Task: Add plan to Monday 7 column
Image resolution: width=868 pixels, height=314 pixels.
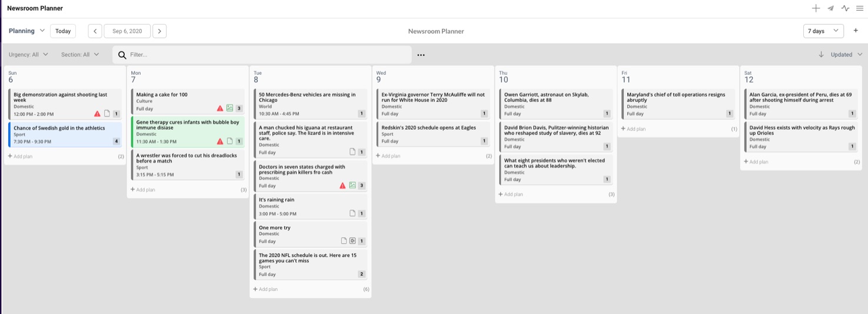Action: pyautogui.click(x=142, y=190)
